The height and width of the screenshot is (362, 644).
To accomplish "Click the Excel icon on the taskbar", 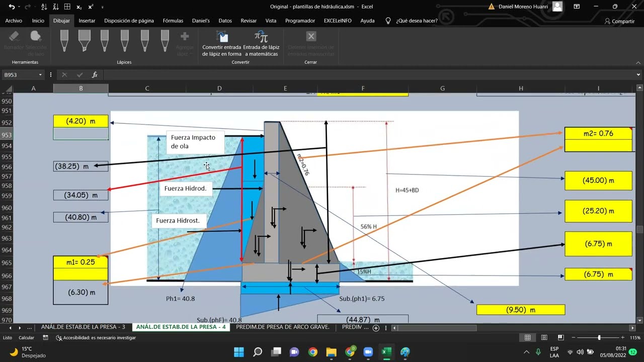I will (x=386, y=351).
